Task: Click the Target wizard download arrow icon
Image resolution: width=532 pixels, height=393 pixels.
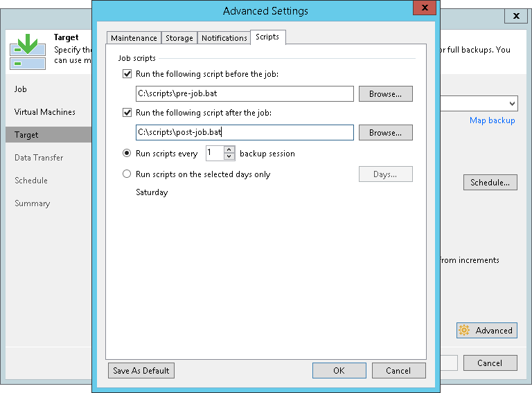Action: point(28,51)
